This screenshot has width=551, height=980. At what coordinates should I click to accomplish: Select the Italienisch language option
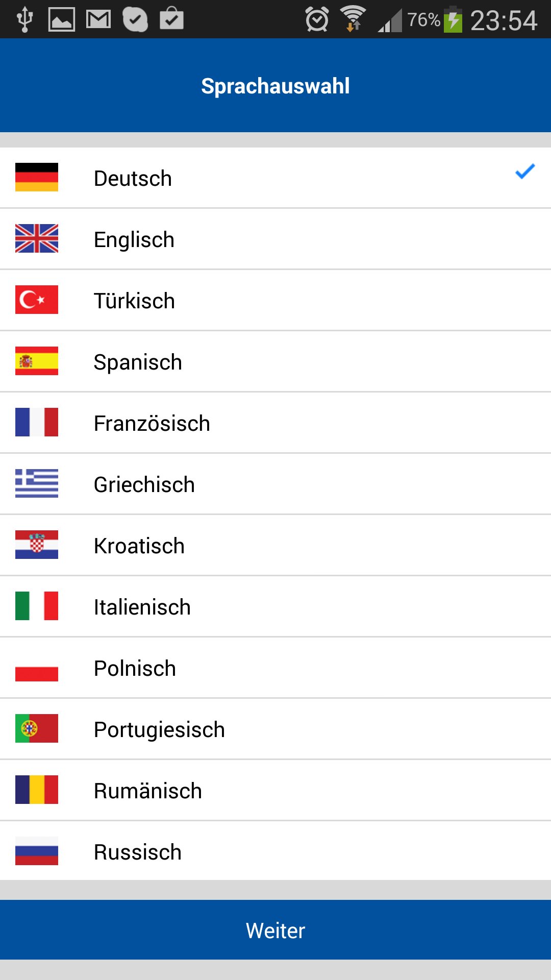[x=142, y=607]
